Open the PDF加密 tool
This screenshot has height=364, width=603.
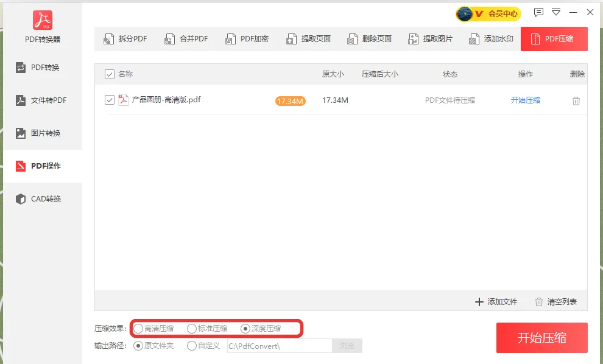pos(247,39)
